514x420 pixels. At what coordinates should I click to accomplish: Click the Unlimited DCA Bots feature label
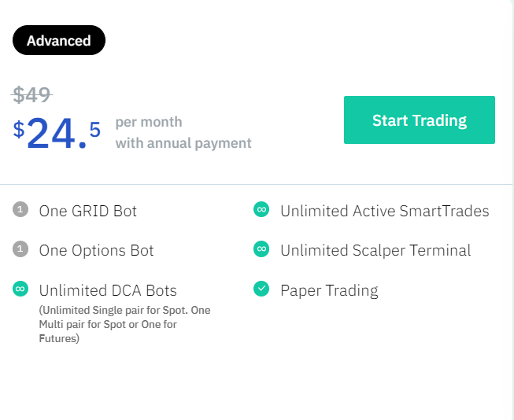click(108, 290)
